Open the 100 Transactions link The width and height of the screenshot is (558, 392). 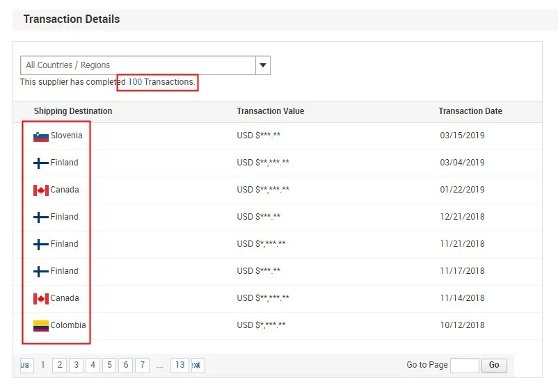pyautogui.click(x=135, y=82)
